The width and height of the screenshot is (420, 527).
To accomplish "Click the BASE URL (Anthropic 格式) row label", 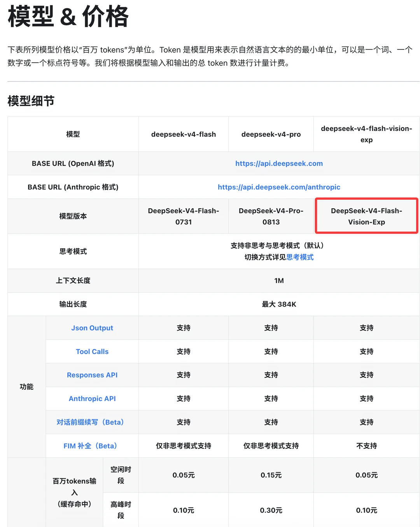I will pos(73,187).
